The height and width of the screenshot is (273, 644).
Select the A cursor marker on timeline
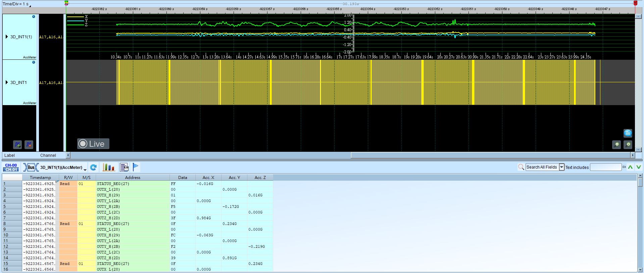click(66, 3)
